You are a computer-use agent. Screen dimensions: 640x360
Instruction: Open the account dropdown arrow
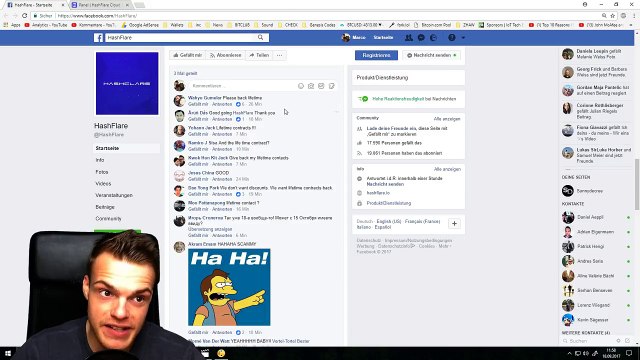463,38
